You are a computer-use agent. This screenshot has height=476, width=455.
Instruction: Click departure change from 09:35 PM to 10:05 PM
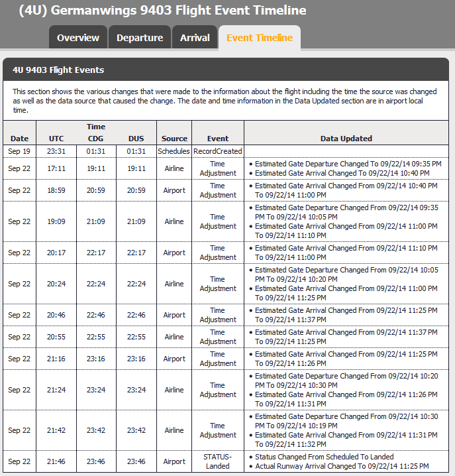[x=346, y=212]
